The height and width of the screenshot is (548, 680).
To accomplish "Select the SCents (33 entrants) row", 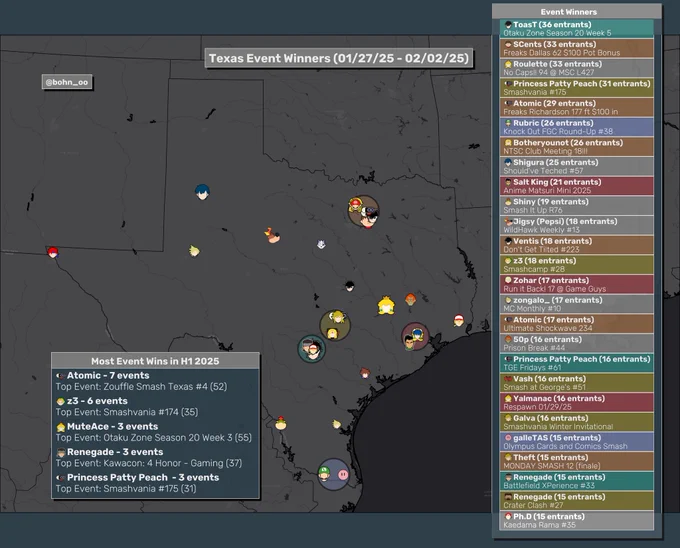I will click(577, 48).
